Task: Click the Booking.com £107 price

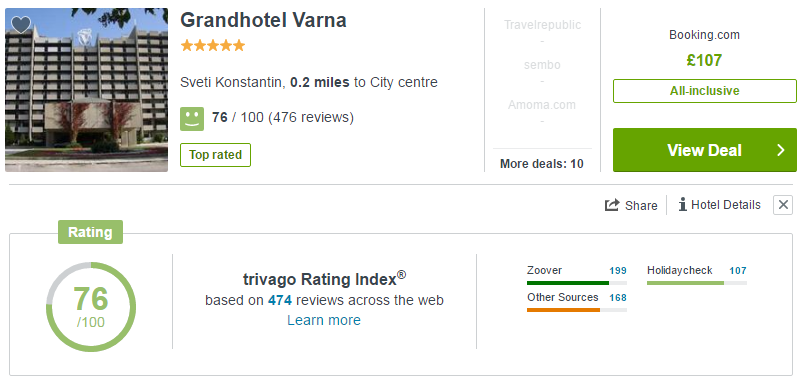Action: (x=705, y=60)
